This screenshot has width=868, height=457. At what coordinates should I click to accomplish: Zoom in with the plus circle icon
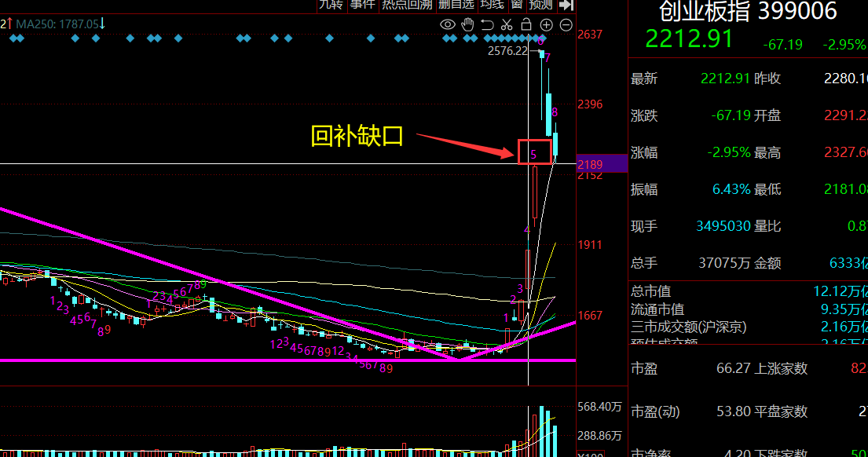[546, 24]
